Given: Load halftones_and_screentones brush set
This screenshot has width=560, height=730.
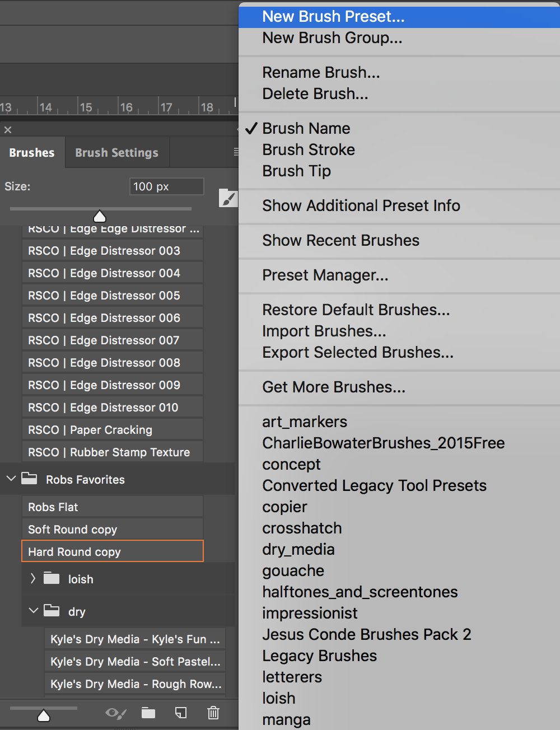Looking at the screenshot, I should 399,592.
